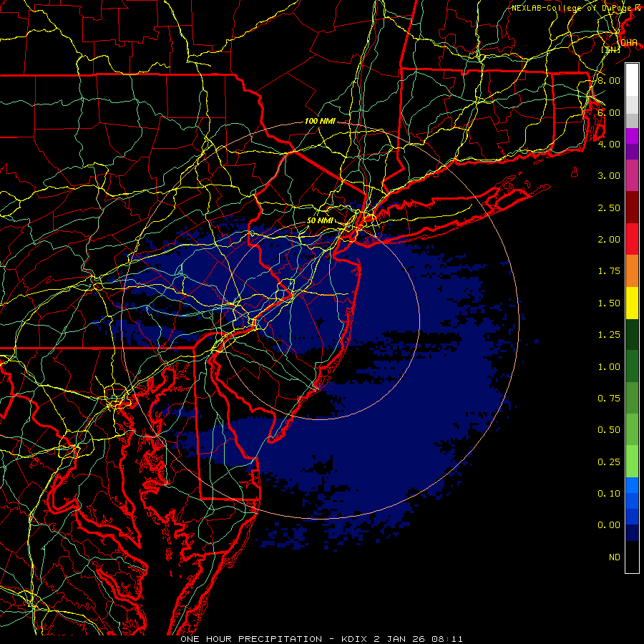This screenshot has width=644, height=644.
Task: Click the 0.10 legend label
Action: [x=609, y=494]
